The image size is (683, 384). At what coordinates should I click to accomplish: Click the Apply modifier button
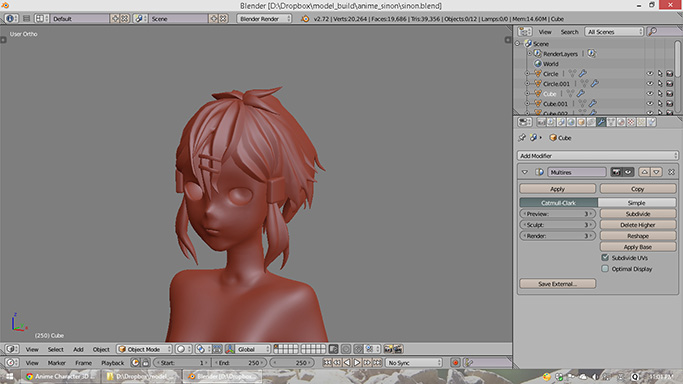pyautogui.click(x=558, y=189)
